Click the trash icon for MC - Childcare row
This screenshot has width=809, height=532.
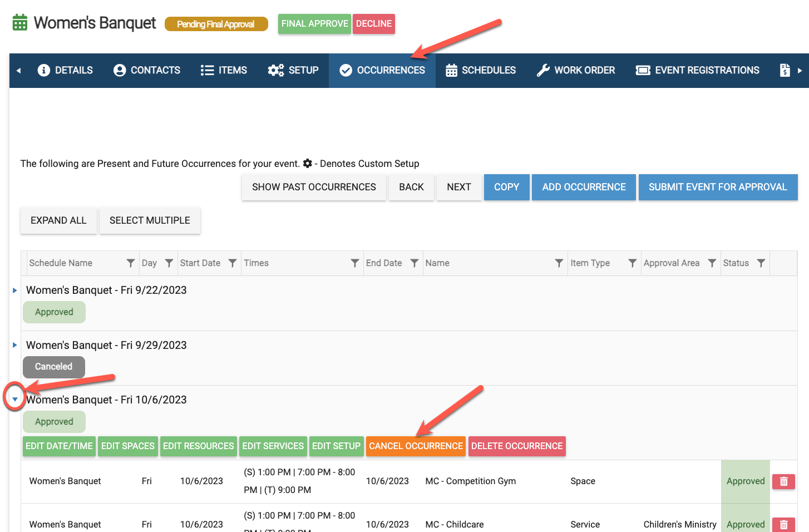pos(783,524)
